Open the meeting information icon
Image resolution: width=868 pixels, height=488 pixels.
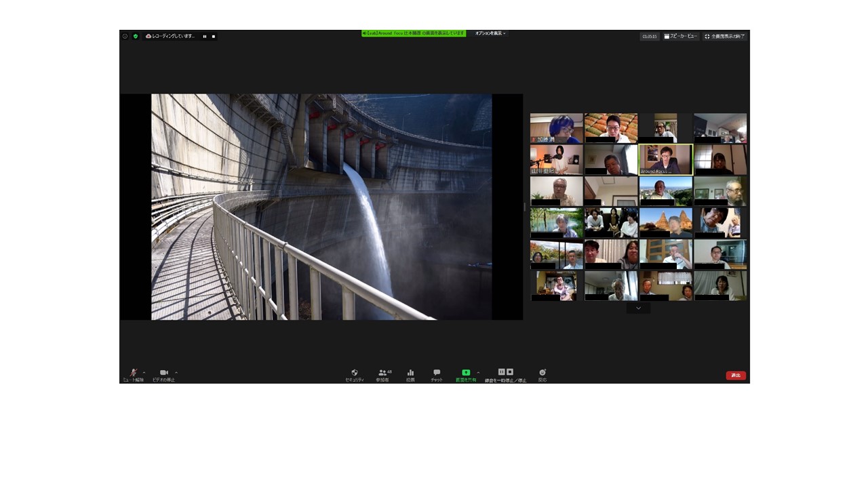point(125,36)
